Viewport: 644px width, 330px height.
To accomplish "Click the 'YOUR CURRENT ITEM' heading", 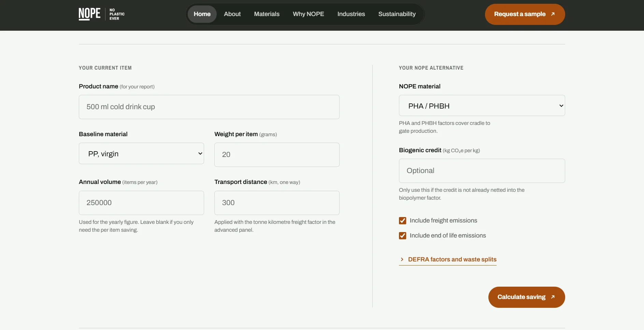I will 105,68.
